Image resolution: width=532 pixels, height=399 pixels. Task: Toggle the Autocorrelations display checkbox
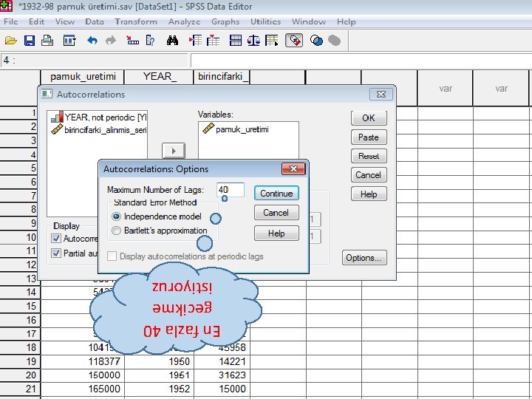(56, 238)
